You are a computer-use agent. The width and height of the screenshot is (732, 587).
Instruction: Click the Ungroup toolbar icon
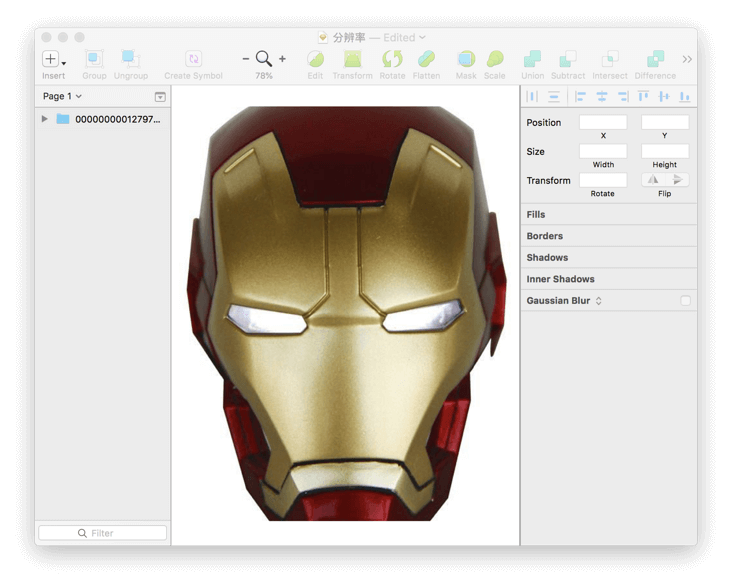tap(130, 59)
